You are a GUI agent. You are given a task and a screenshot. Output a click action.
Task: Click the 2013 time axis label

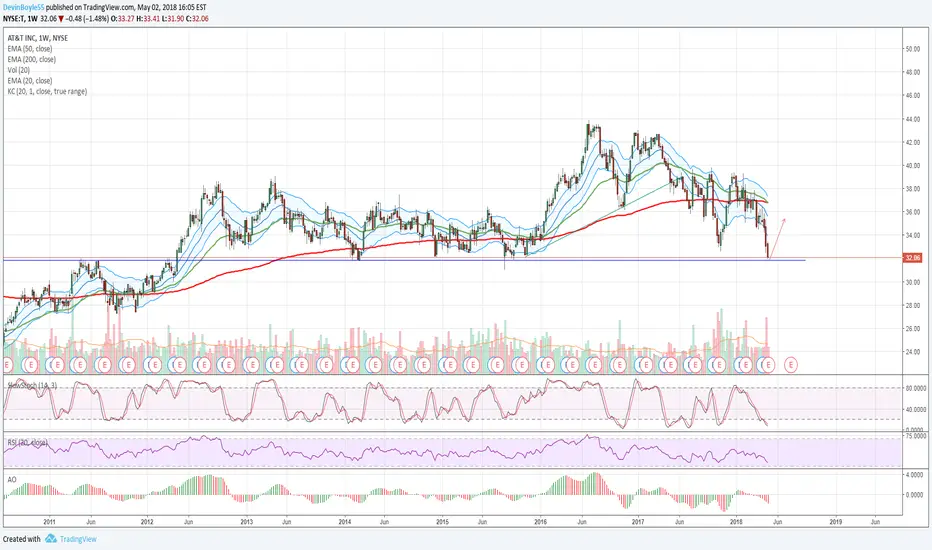click(246, 522)
